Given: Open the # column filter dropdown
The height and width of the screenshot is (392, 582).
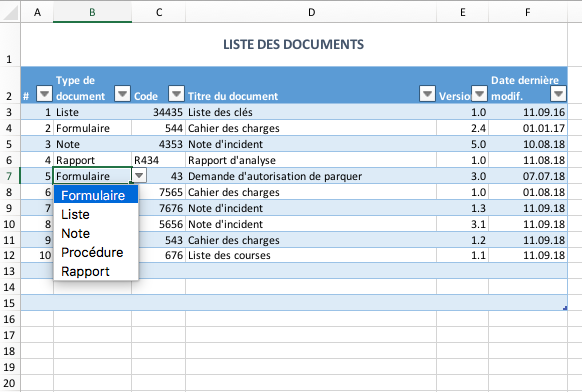Looking at the screenshot, I should (x=45, y=94).
